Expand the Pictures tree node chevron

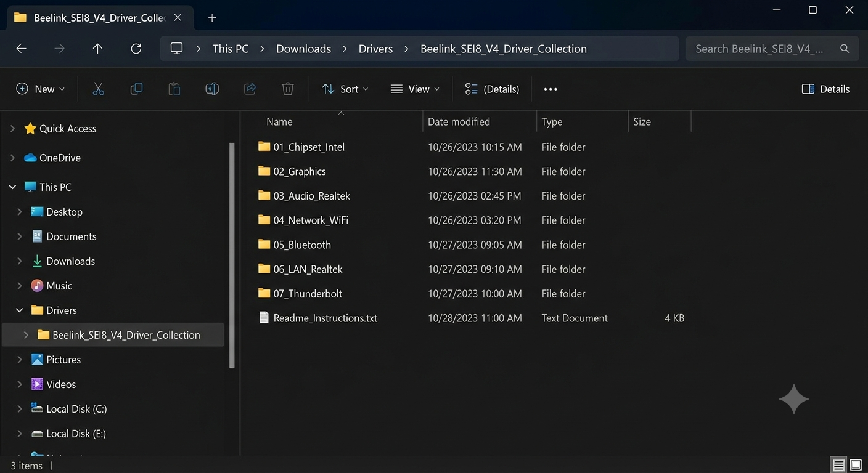click(20, 360)
